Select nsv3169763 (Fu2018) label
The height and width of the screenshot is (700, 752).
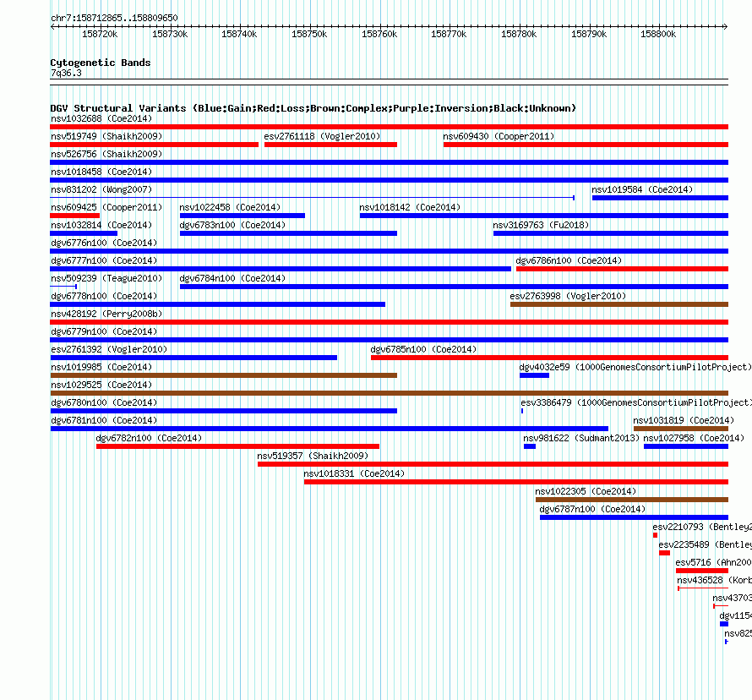541,225
